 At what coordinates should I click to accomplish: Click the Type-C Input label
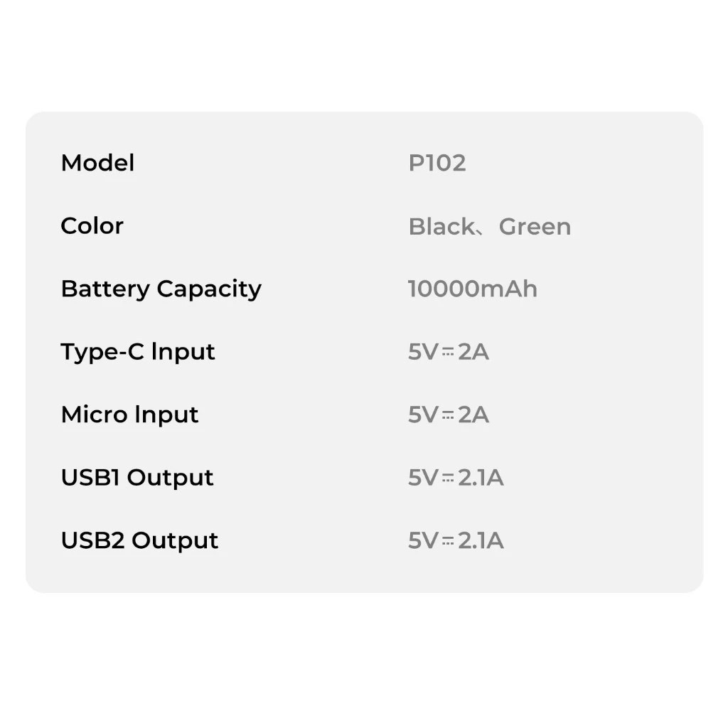click(137, 353)
